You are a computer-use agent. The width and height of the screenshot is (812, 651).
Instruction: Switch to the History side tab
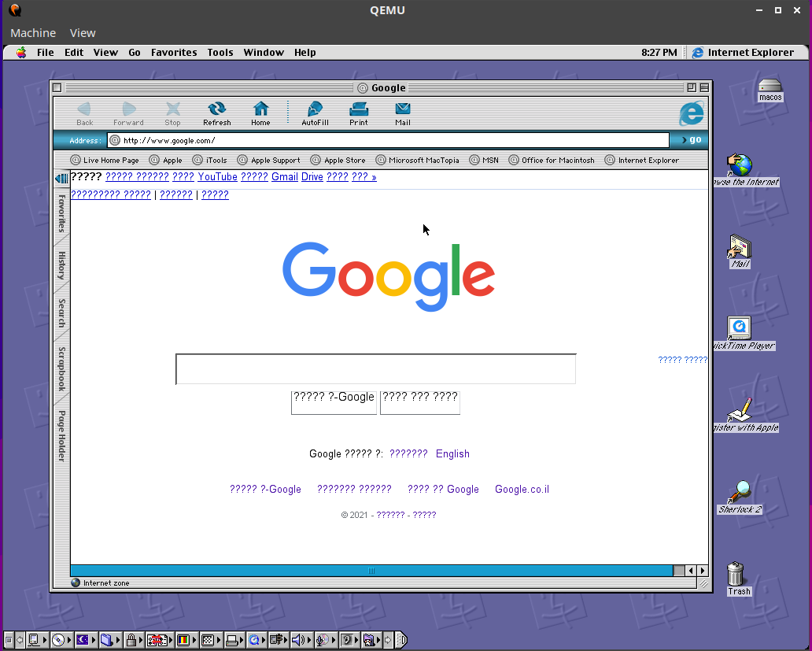(x=61, y=265)
